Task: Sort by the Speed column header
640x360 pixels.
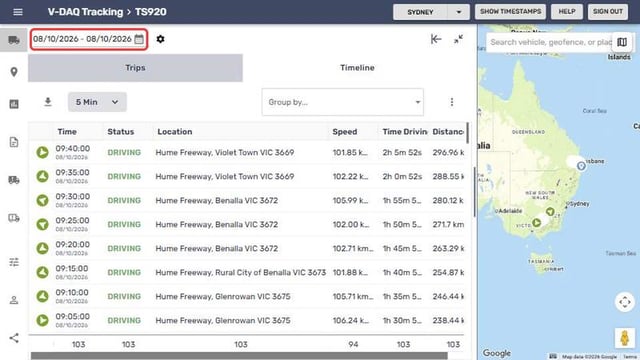Action: [x=345, y=132]
